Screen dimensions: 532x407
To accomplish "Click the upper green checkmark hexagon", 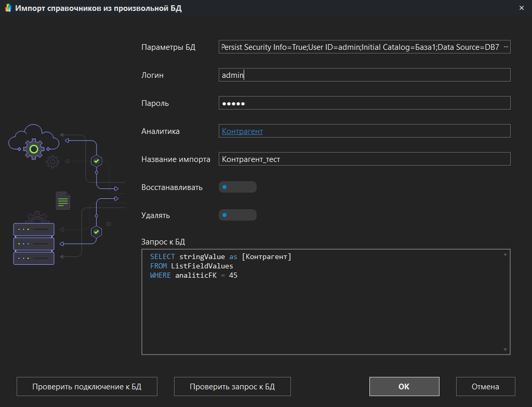I will pyautogui.click(x=96, y=161).
